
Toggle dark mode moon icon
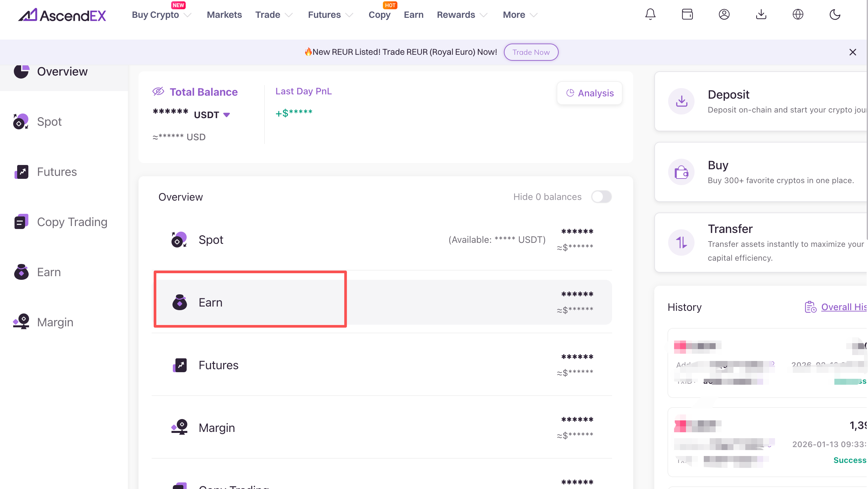coord(835,15)
